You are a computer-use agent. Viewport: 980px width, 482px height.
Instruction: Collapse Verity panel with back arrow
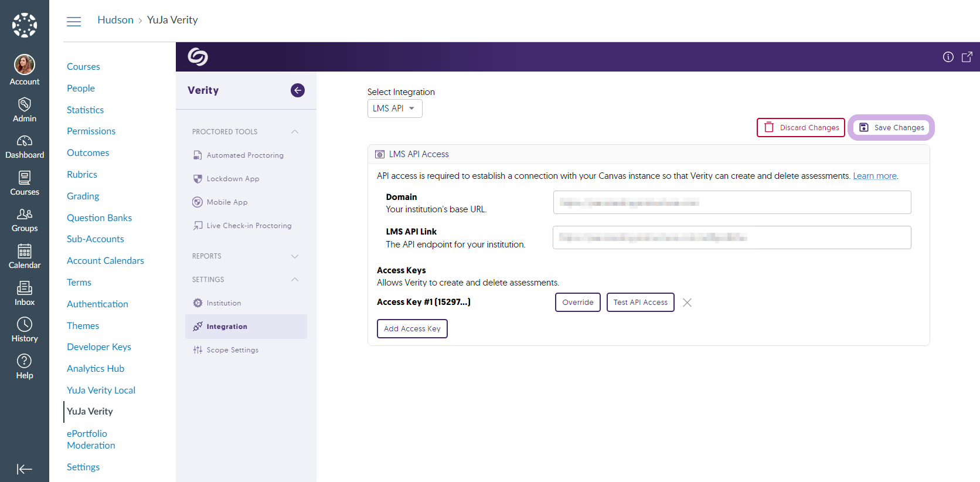point(298,90)
